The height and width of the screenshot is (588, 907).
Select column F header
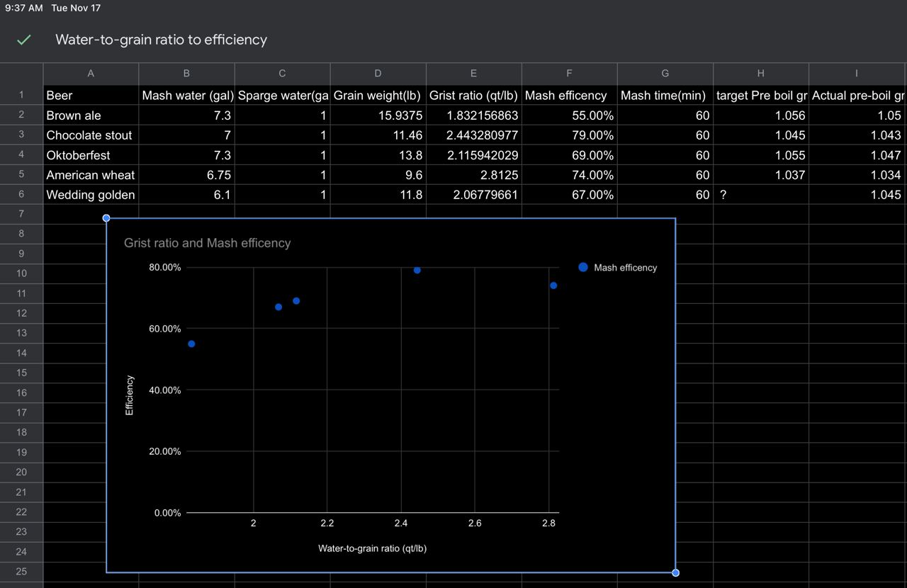point(569,74)
